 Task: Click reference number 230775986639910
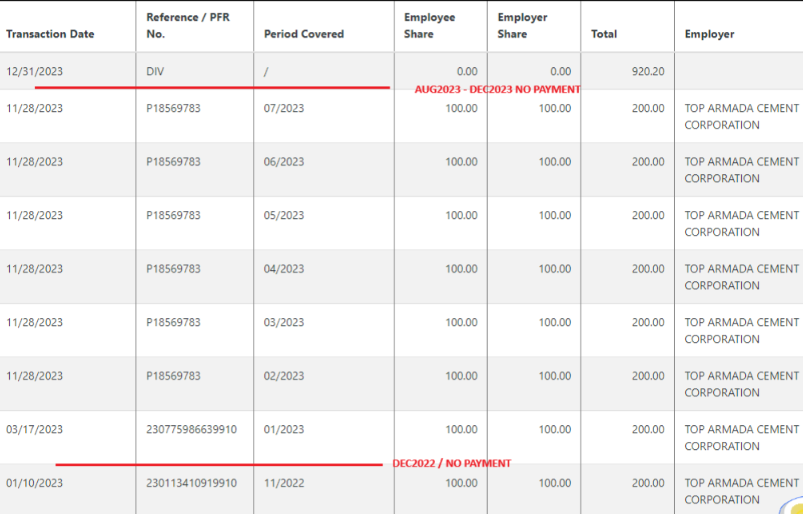point(191,429)
